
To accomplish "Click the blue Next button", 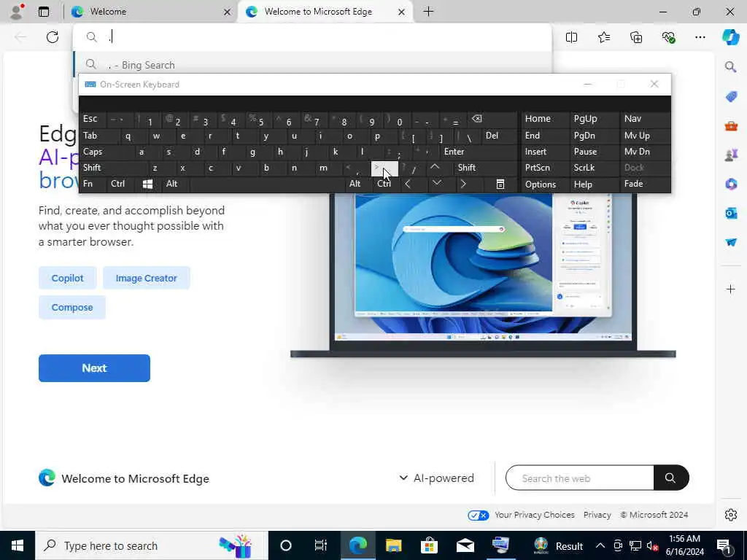I will coord(94,368).
